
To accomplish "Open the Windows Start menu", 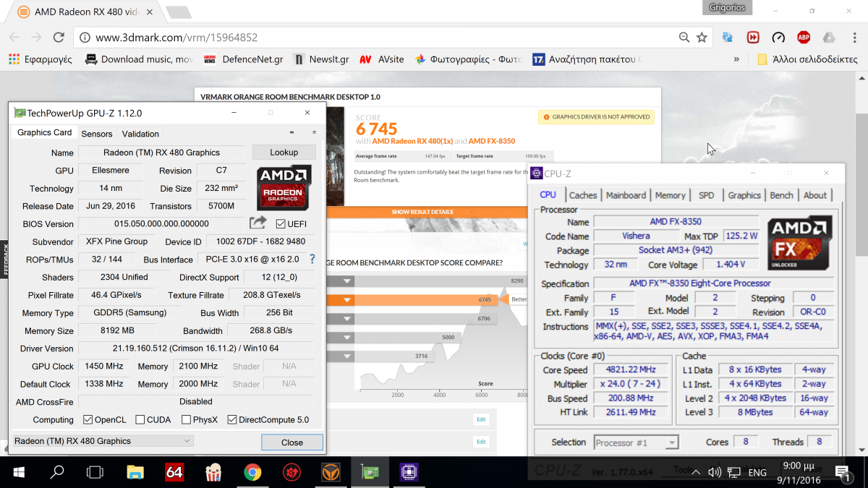I will (18, 472).
